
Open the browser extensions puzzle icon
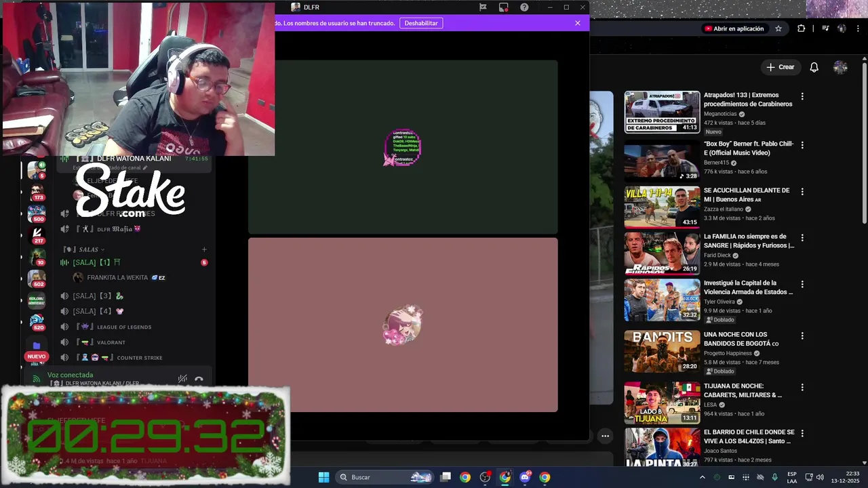[802, 28]
